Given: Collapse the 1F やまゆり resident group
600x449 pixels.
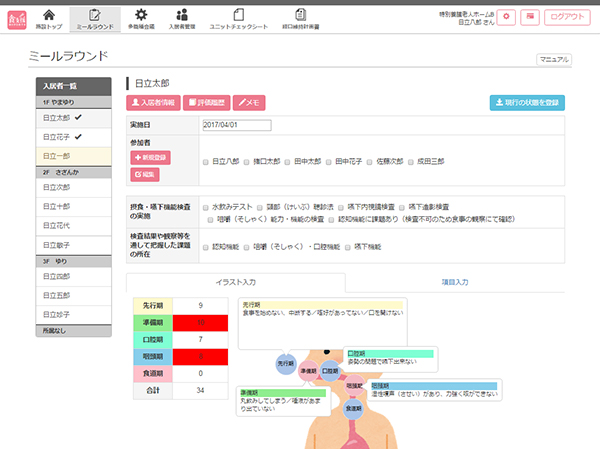Looking at the screenshot, I should pos(77,103).
